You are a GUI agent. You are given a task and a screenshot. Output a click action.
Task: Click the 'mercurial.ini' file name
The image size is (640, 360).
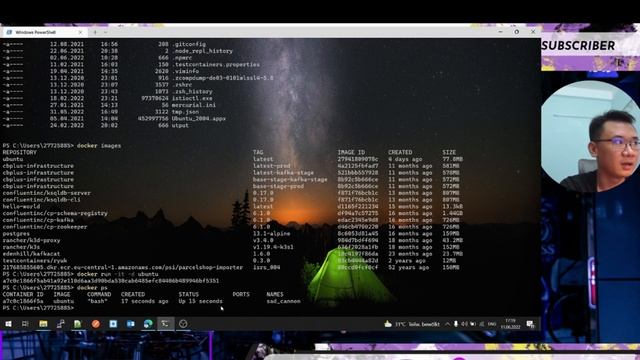pyautogui.click(x=193, y=105)
